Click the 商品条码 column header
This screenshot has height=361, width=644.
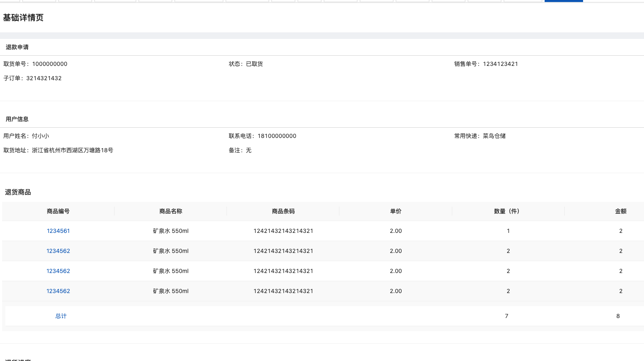click(x=283, y=211)
